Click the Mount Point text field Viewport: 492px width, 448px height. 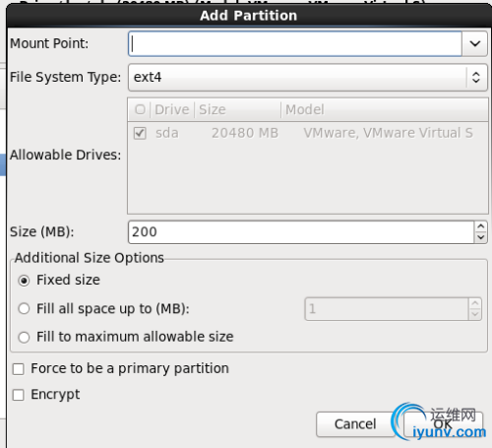click(295, 43)
